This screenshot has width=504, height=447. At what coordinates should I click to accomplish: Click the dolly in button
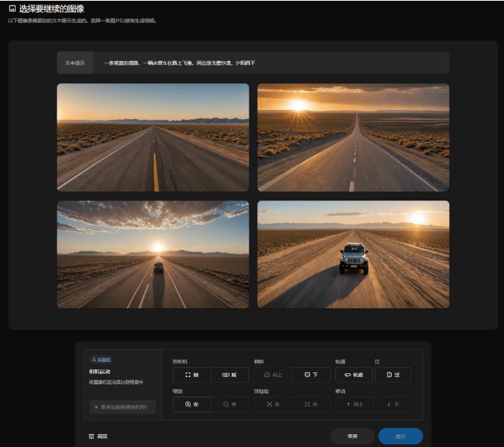[x=273, y=405]
